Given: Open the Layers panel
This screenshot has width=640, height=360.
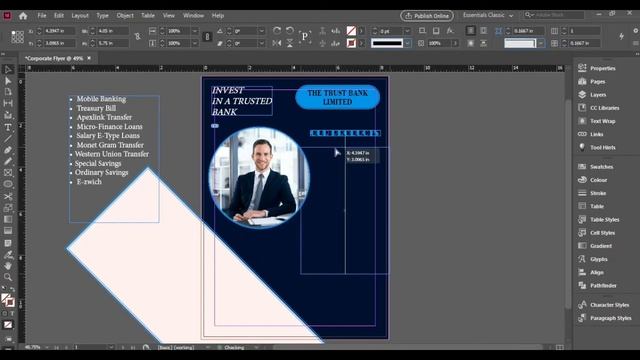Looking at the screenshot, I should (592, 94).
